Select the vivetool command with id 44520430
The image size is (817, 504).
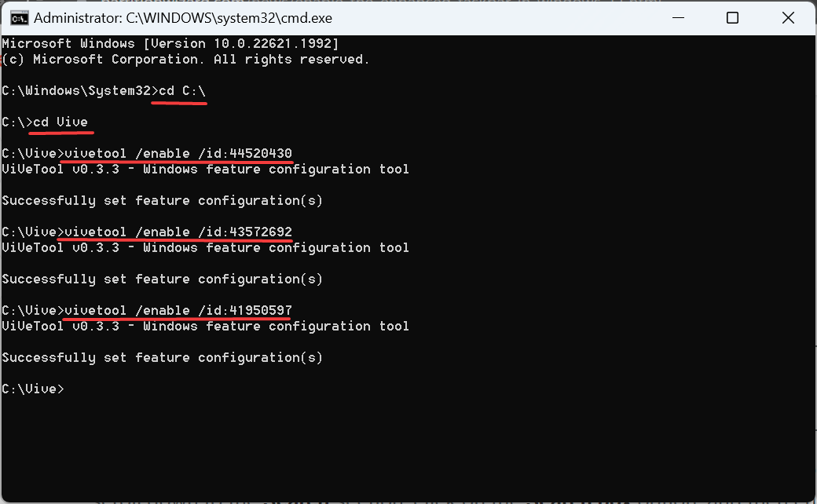click(178, 154)
